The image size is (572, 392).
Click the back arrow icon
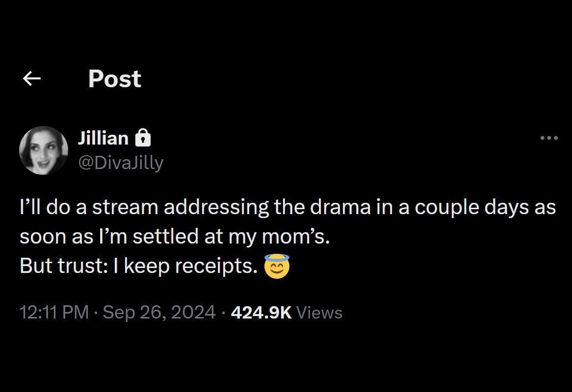coord(32,78)
